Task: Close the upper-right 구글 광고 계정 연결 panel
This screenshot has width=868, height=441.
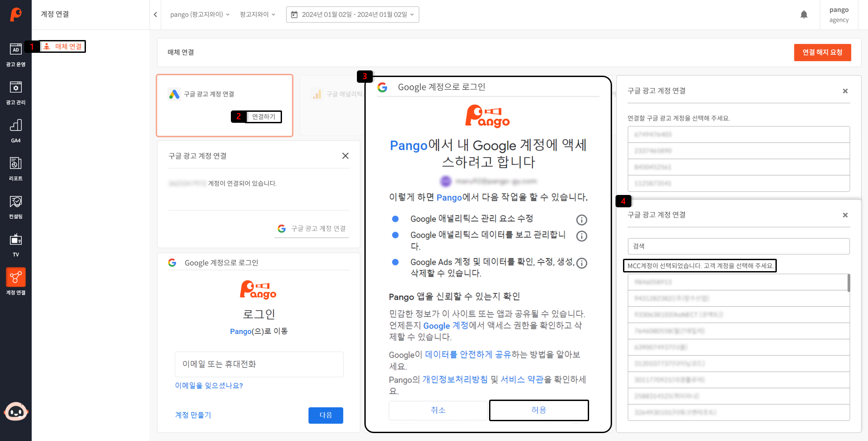Action: point(845,91)
